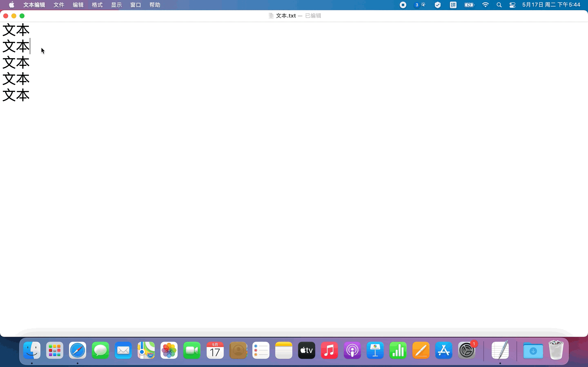Click the 已编辑 title status text
The width and height of the screenshot is (588, 367).
313,16
